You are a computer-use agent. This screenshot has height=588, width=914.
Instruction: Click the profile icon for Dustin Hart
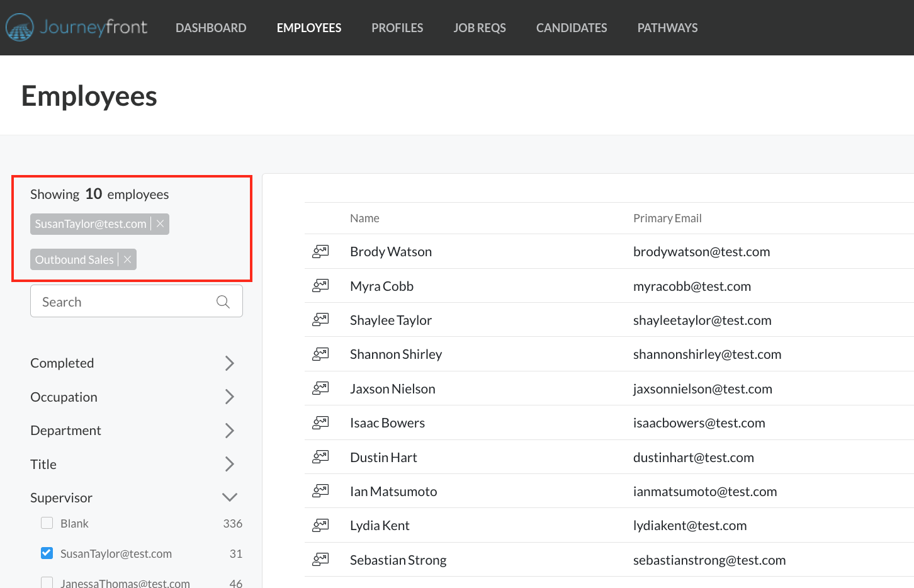321,456
